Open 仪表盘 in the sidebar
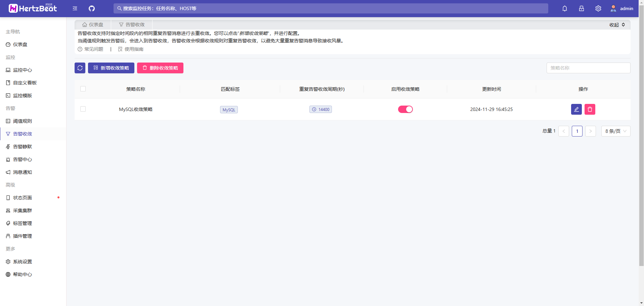 coord(33,44)
